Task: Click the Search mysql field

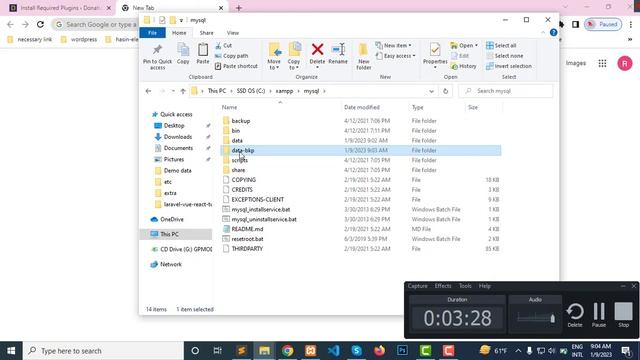Action: coord(506,91)
